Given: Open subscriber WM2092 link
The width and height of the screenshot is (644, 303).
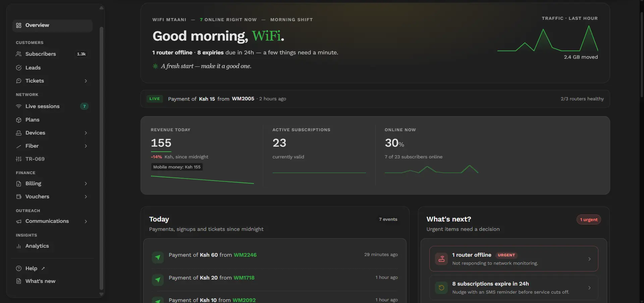Looking at the screenshot, I should (x=244, y=300).
